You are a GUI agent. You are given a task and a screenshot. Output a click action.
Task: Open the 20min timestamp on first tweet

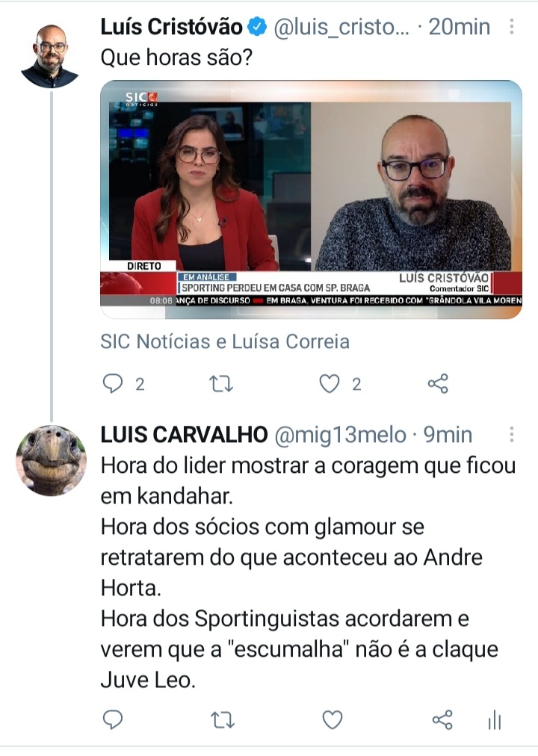point(459,27)
